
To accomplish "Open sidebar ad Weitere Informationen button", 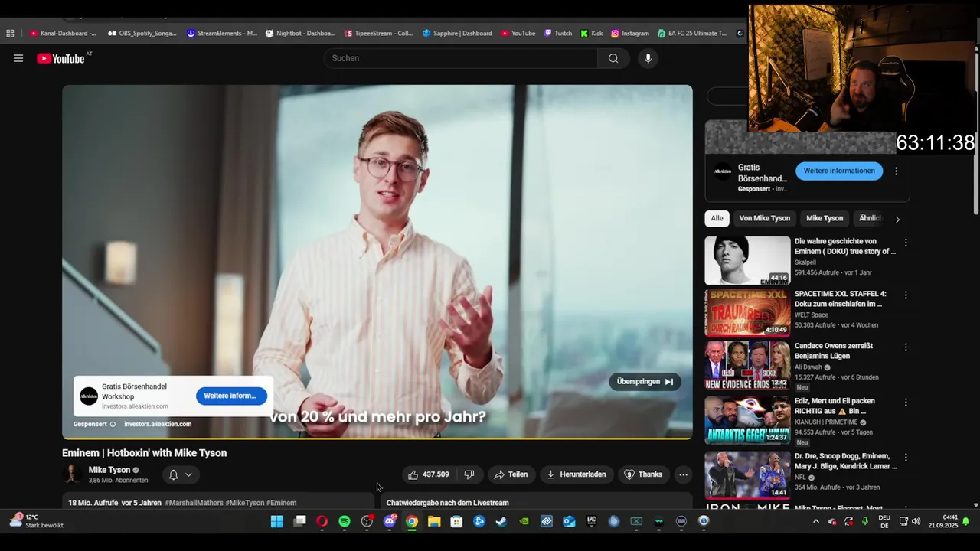I will coord(839,171).
